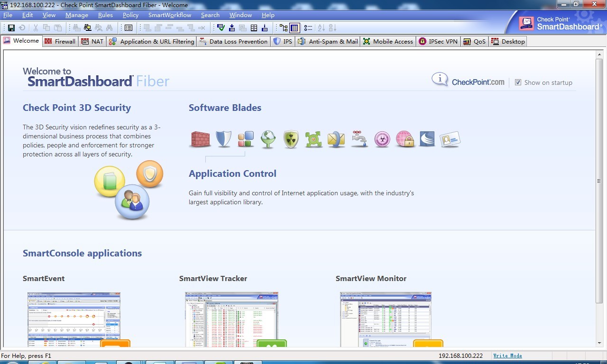Click the Paste clipboard toolbar icon
Image resolution: width=607 pixels, height=364 pixels.
tap(58, 28)
